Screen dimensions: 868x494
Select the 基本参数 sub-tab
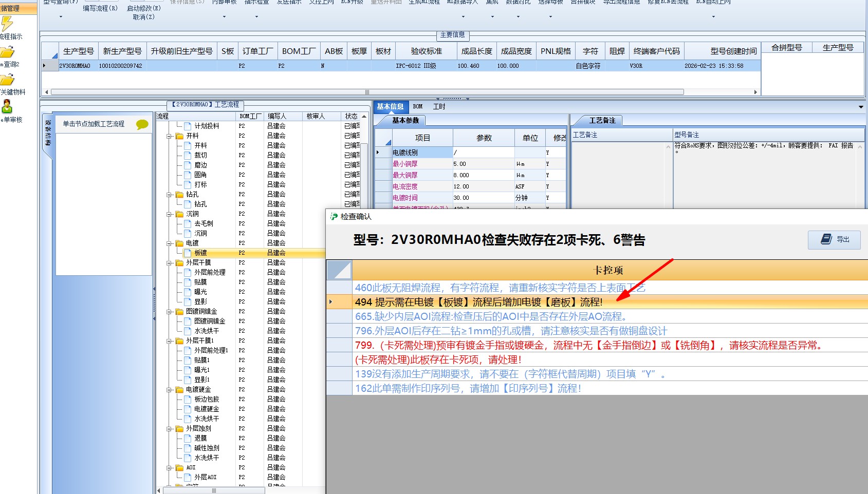[405, 121]
